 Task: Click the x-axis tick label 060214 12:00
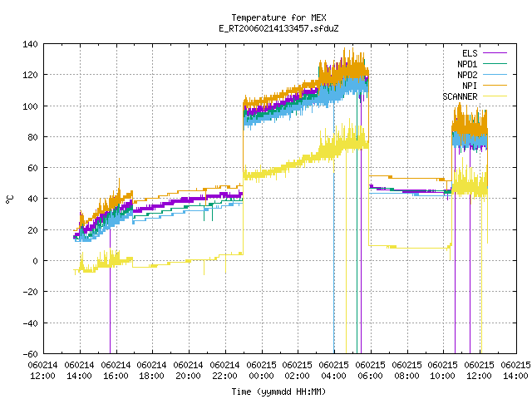point(42,371)
